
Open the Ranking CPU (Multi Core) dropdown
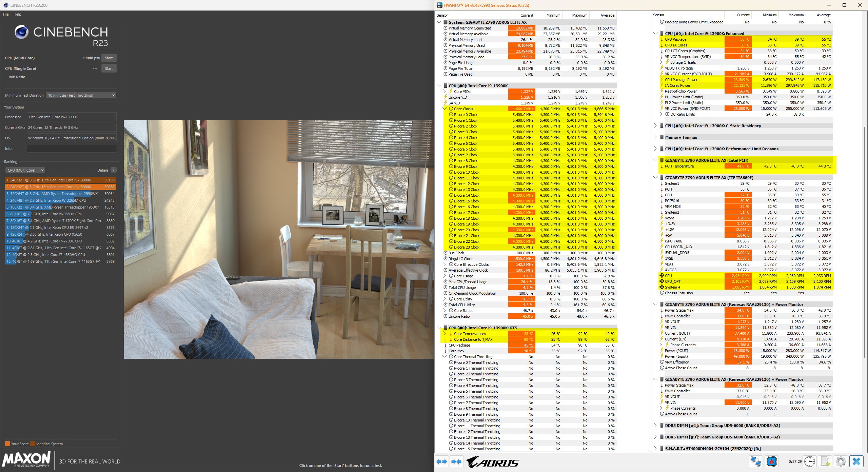pos(25,170)
